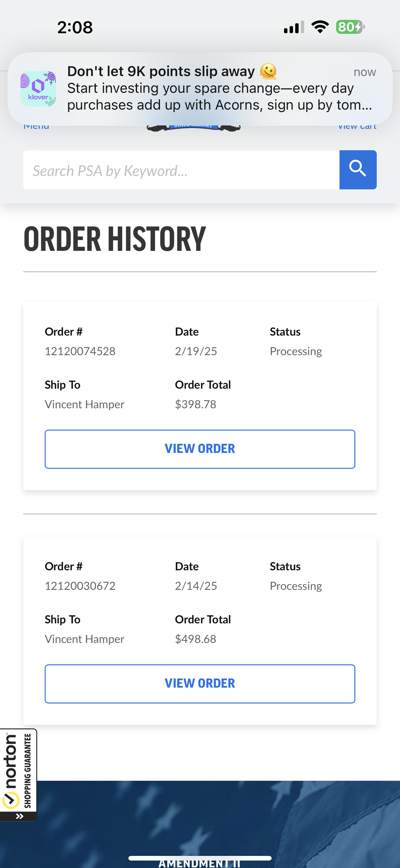Open the Acorns points notification banner

pos(200,88)
